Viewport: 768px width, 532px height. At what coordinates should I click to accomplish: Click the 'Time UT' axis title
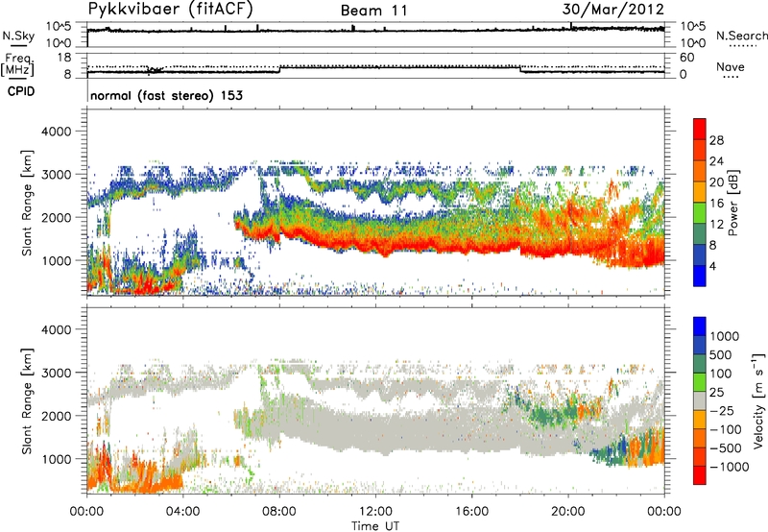click(375, 526)
